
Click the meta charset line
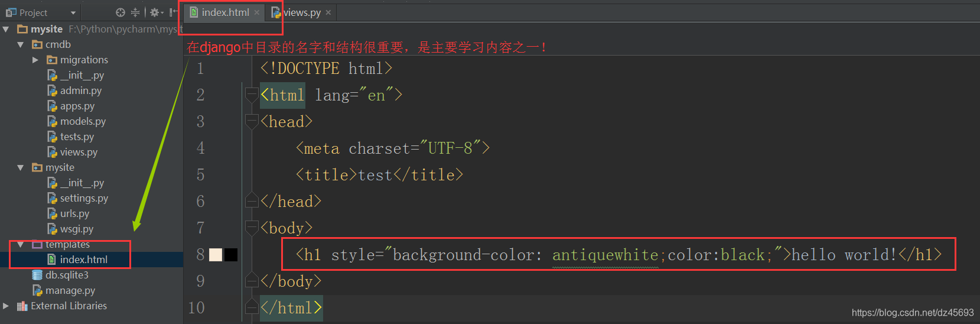point(393,148)
